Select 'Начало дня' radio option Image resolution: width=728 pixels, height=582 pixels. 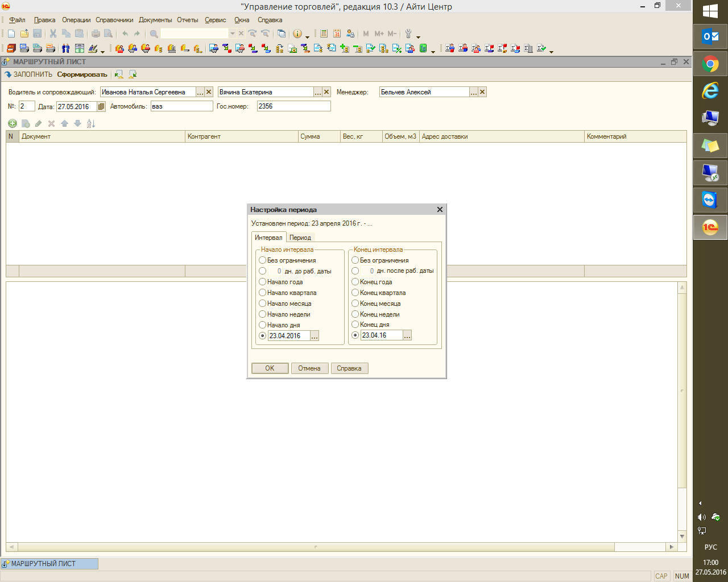click(262, 325)
